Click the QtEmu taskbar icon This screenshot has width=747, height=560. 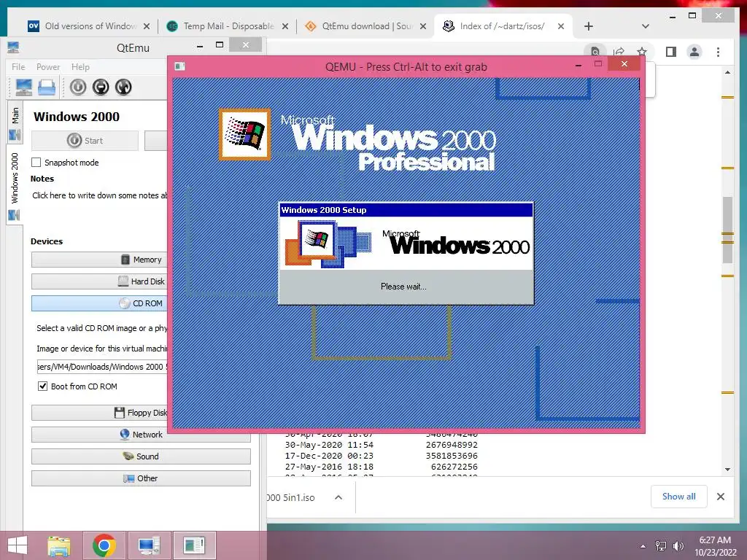click(x=150, y=545)
